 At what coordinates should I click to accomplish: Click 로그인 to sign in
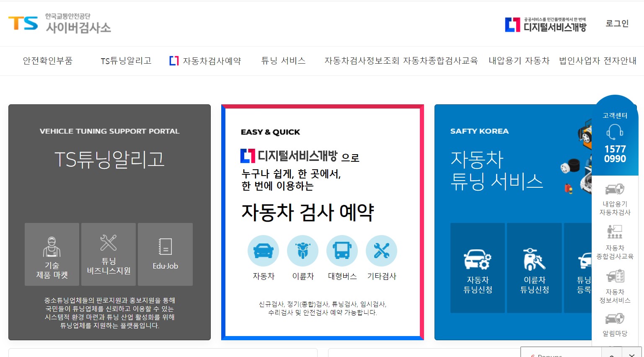(617, 23)
